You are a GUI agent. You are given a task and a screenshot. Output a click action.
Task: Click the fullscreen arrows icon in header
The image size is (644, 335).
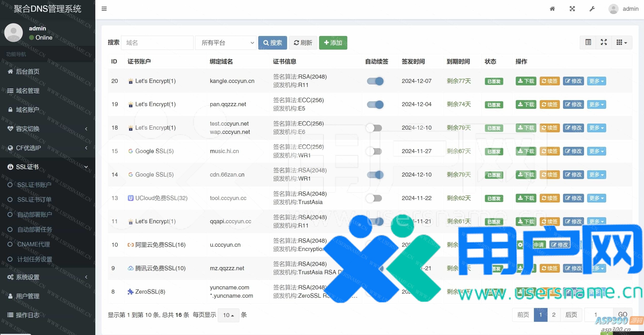coord(572,9)
